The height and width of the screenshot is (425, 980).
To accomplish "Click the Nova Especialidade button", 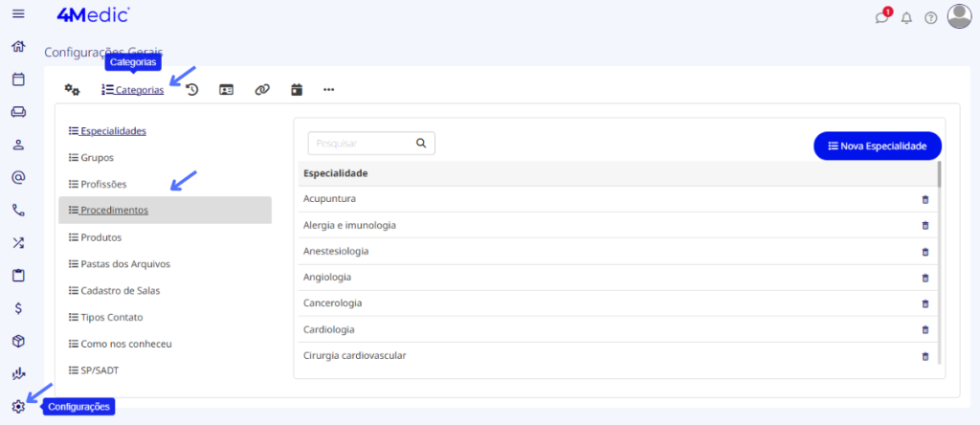I will click(878, 145).
